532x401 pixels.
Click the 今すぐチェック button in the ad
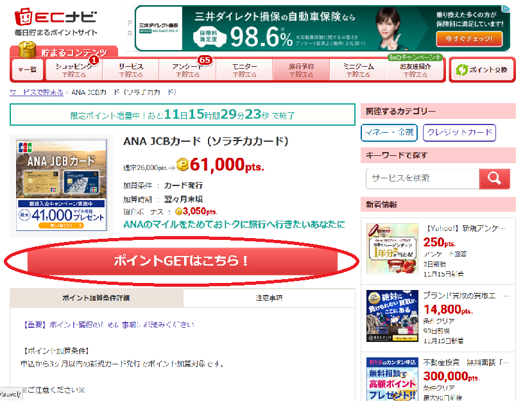point(469,38)
